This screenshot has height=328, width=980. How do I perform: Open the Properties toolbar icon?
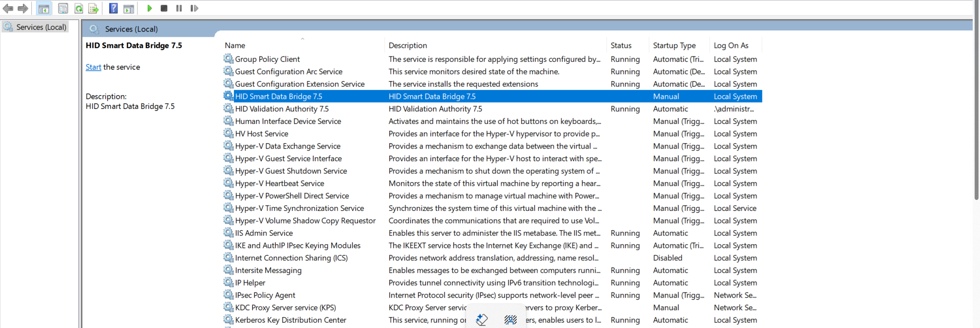click(x=63, y=8)
